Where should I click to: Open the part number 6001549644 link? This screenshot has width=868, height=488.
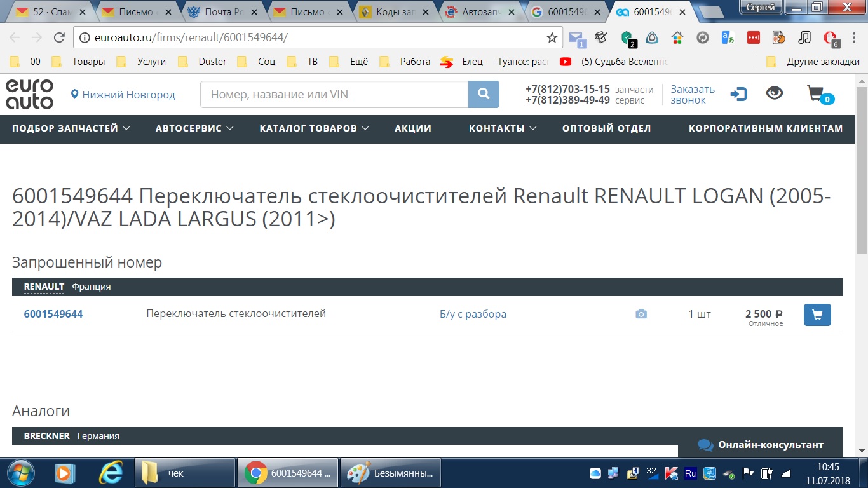click(x=53, y=314)
